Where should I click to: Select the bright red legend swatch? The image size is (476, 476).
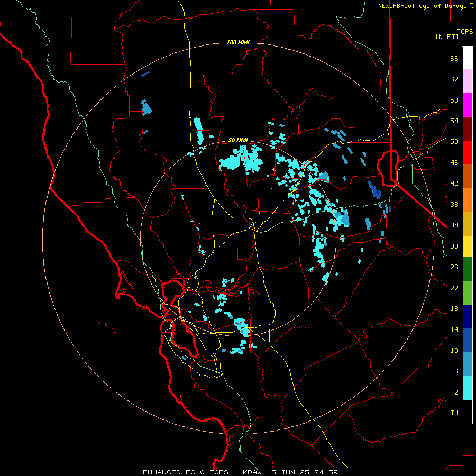(x=467, y=152)
